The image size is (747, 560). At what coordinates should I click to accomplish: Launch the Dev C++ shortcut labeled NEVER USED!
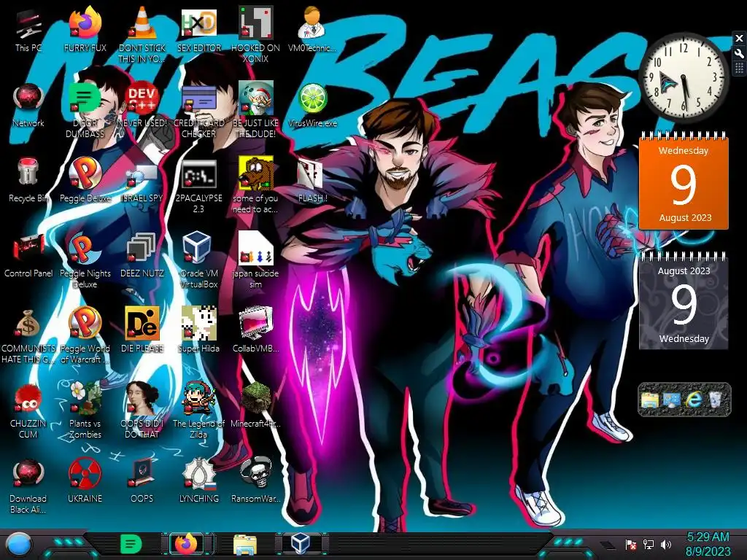(x=142, y=106)
